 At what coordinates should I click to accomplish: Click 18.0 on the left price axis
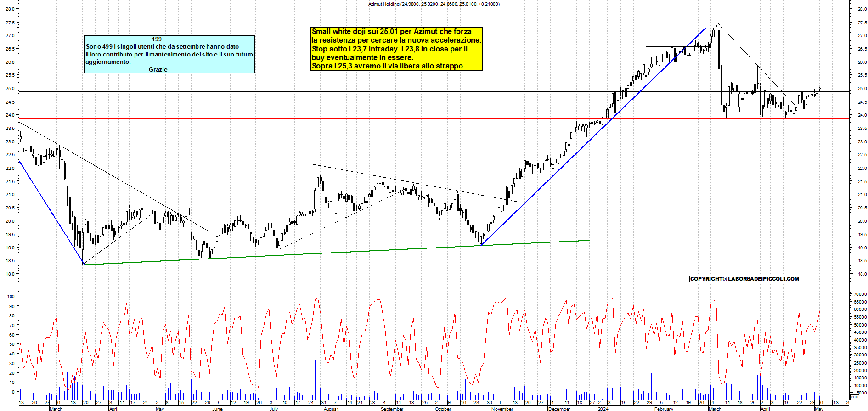[10, 274]
